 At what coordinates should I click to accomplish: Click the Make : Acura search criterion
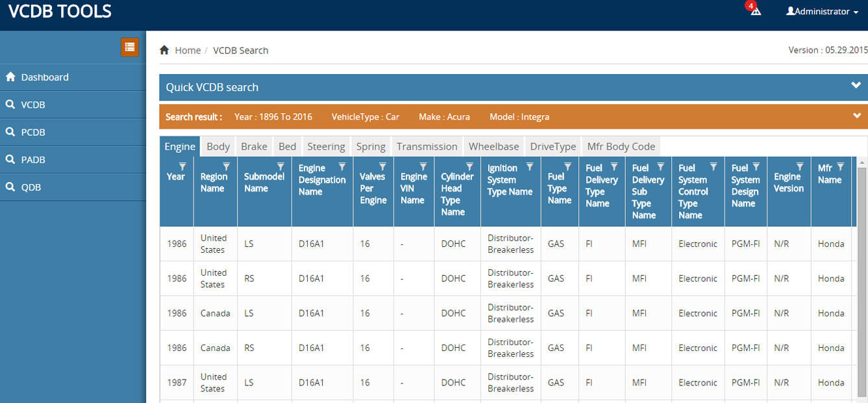pos(444,117)
